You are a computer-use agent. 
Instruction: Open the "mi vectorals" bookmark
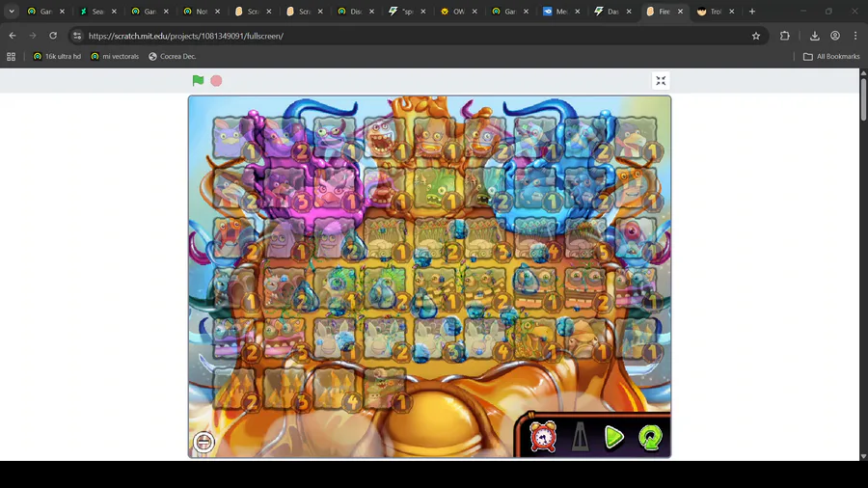[x=115, y=57]
